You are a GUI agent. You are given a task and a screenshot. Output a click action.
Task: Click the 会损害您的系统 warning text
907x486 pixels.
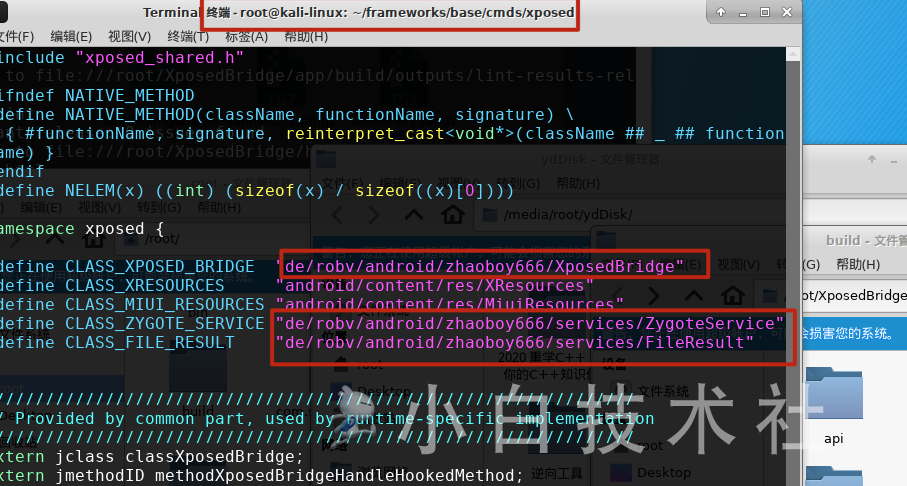pyautogui.click(x=847, y=333)
